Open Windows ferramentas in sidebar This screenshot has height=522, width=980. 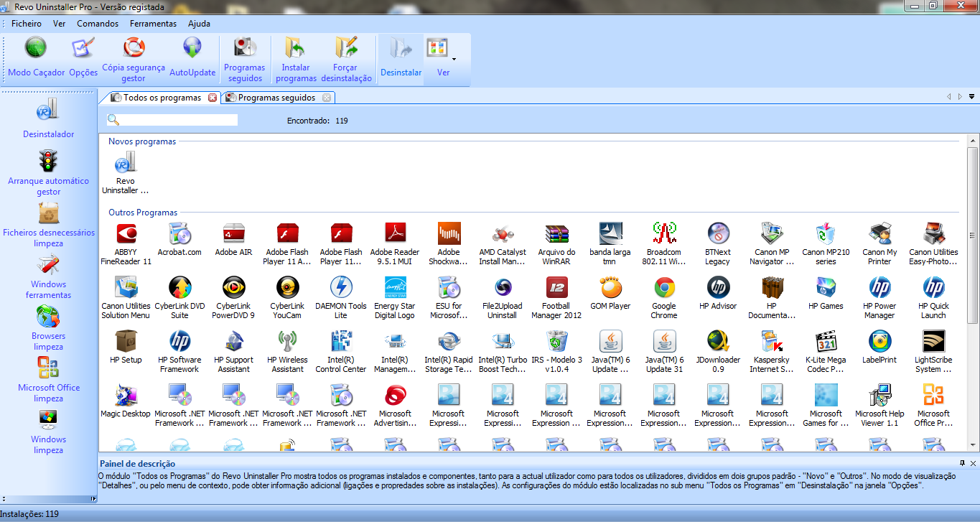point(48,276)
